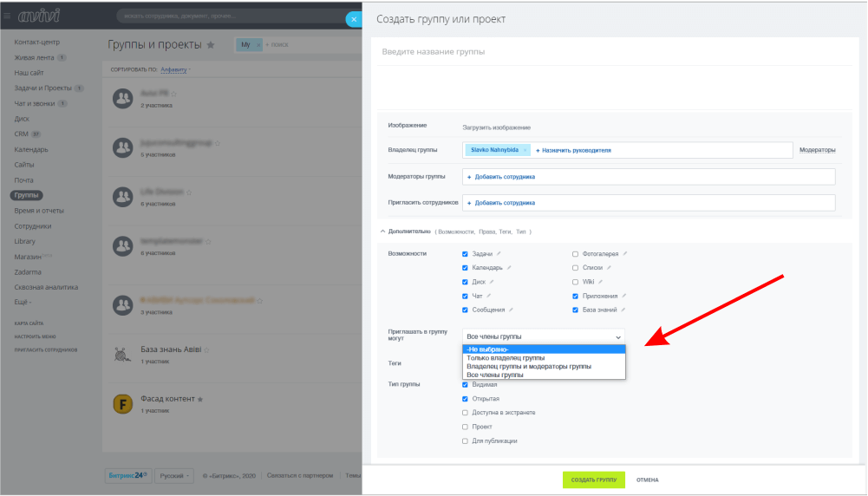
Task: Check the Проект group type checkbox
Action: coord(466,427)
